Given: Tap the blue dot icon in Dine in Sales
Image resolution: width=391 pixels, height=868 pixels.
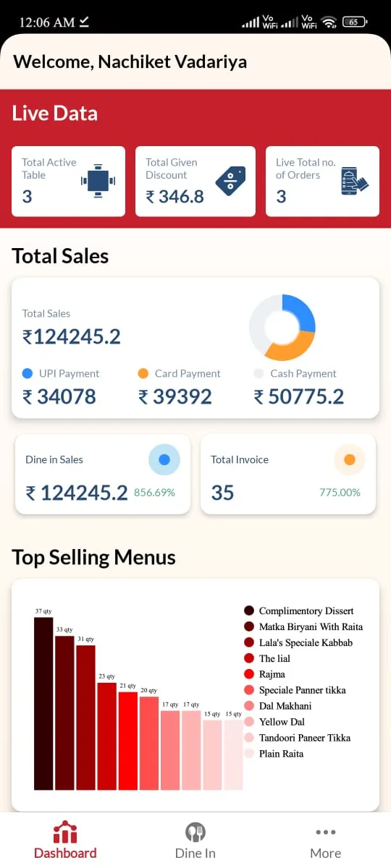Looking at the screenshot, I should point(164,459).
